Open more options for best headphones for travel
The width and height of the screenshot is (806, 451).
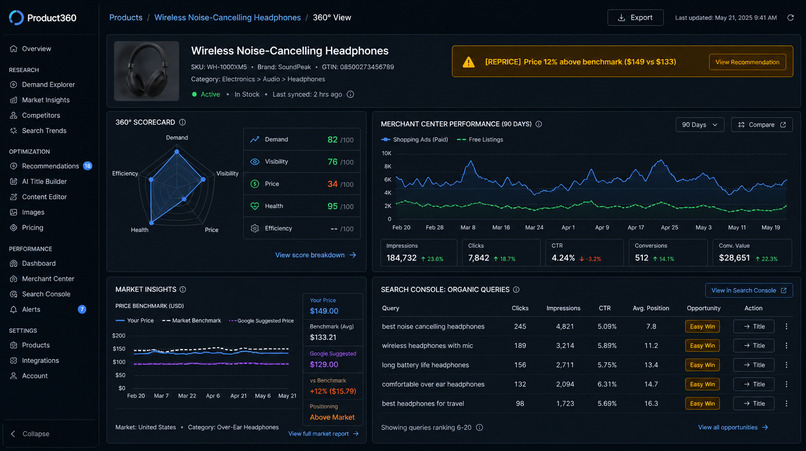point(786,404)
